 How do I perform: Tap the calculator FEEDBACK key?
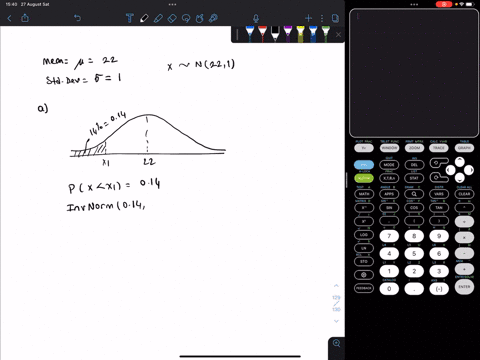click(x=364, y=288)
